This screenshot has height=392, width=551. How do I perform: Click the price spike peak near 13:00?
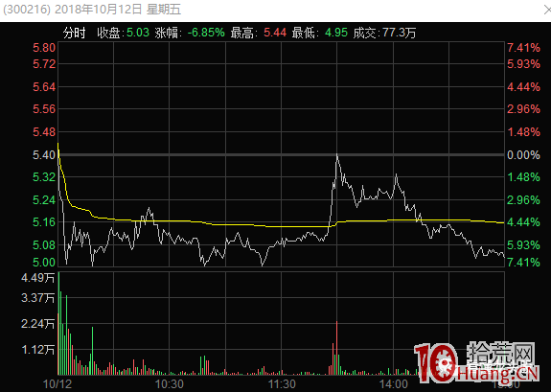(x=337, y=155)
